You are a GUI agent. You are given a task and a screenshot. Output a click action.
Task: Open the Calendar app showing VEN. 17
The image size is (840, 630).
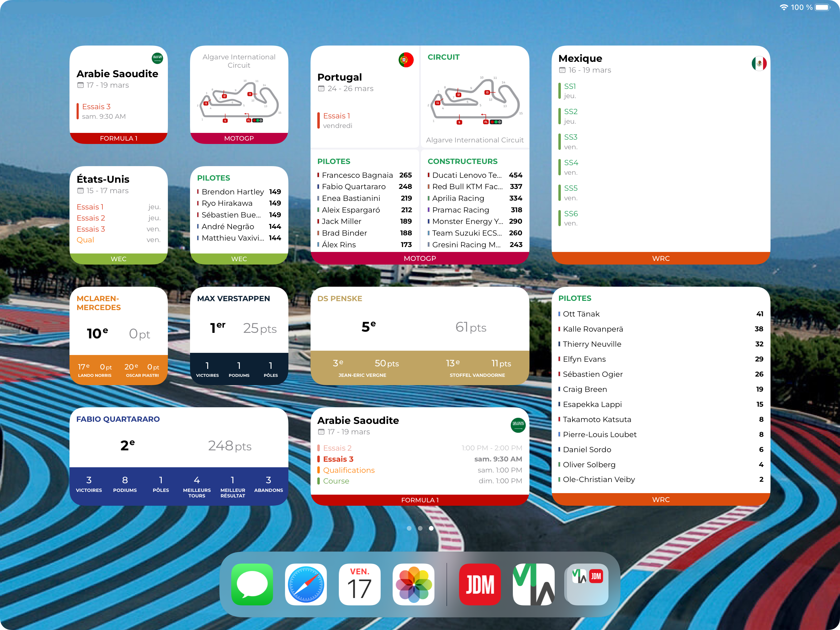pos(360,584)
